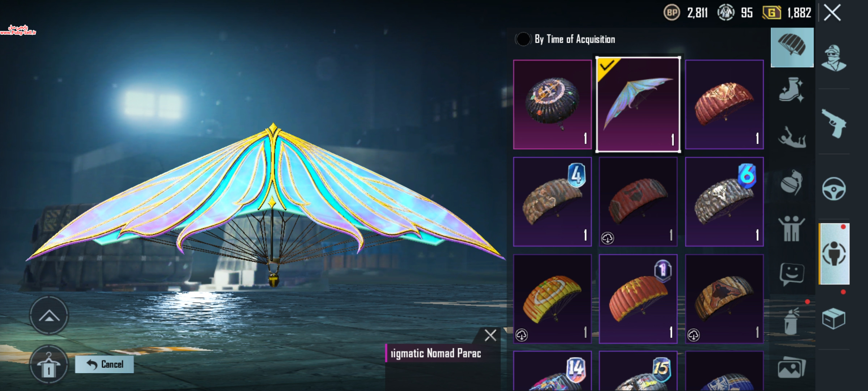
Task: Select the season 6 badge parachute
Action: tap(724, 202)
